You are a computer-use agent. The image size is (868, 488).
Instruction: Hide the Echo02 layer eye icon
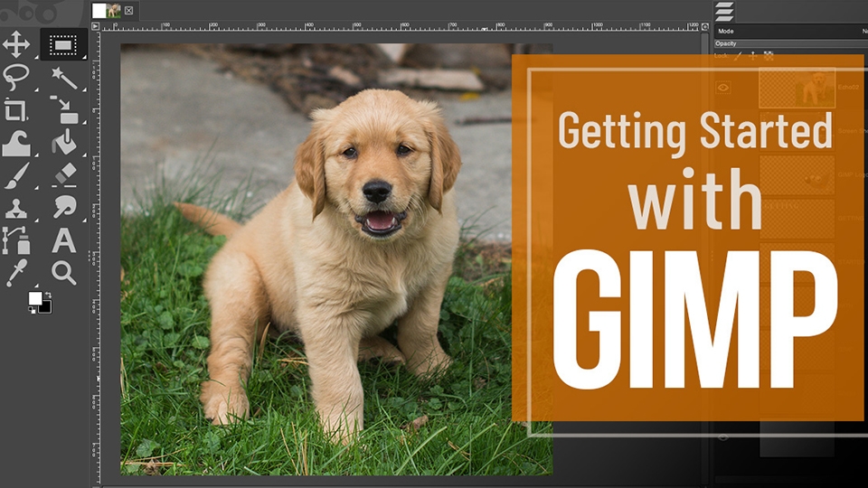(x=723, y=88)
